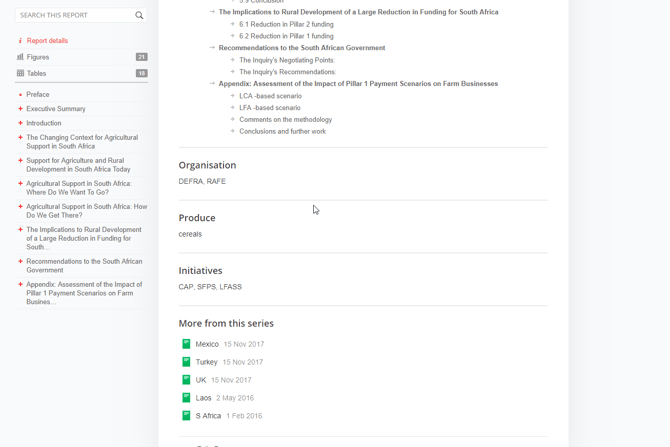Open the Mexico report

[207, 344]
